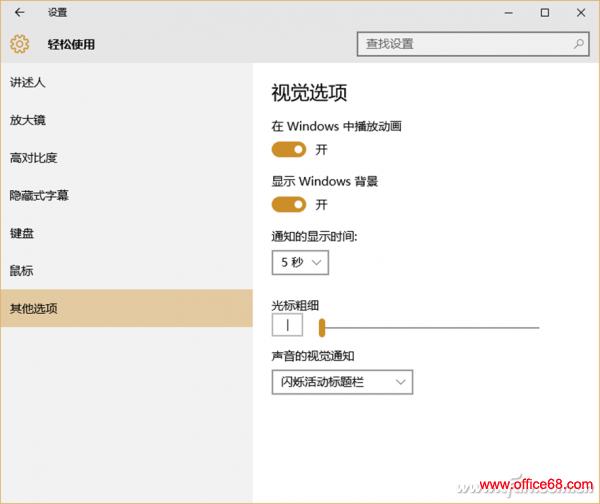Toggle 在 Windows 中播放动画 switch

tap(289, 150)
